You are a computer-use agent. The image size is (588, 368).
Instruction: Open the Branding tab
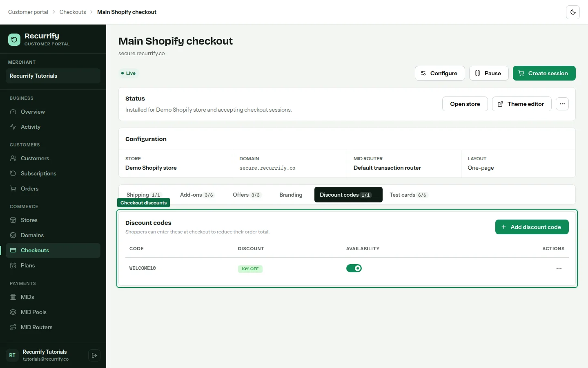point(291,195)
